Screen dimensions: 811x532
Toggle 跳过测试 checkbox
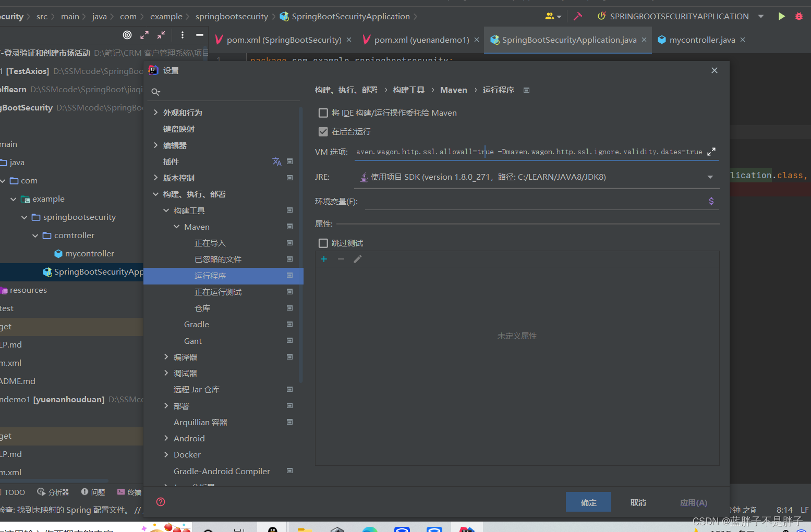click(x=323, y=243)
